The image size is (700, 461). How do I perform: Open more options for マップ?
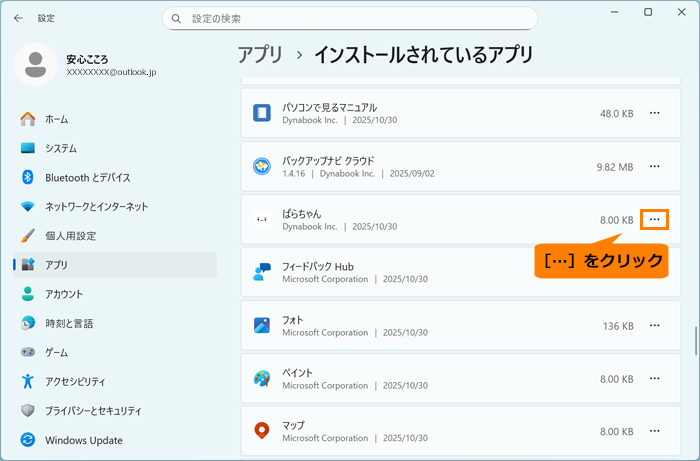pyautogui.click(x=654, y=432)
